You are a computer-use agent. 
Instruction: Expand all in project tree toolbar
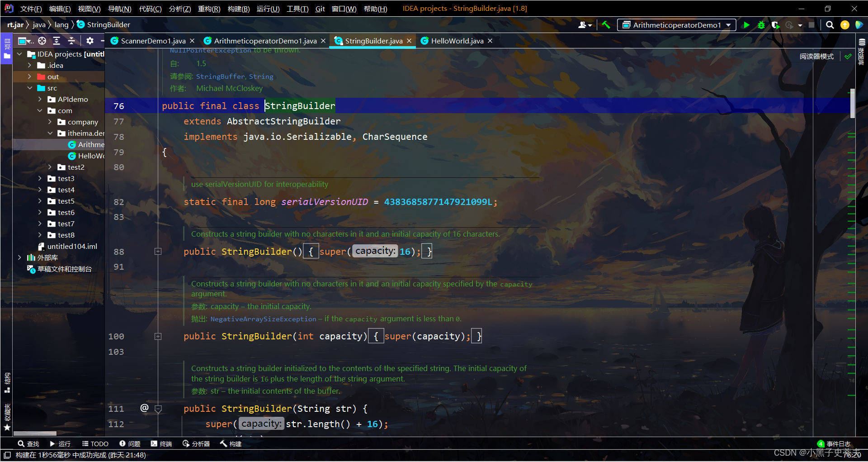(57, 41)
